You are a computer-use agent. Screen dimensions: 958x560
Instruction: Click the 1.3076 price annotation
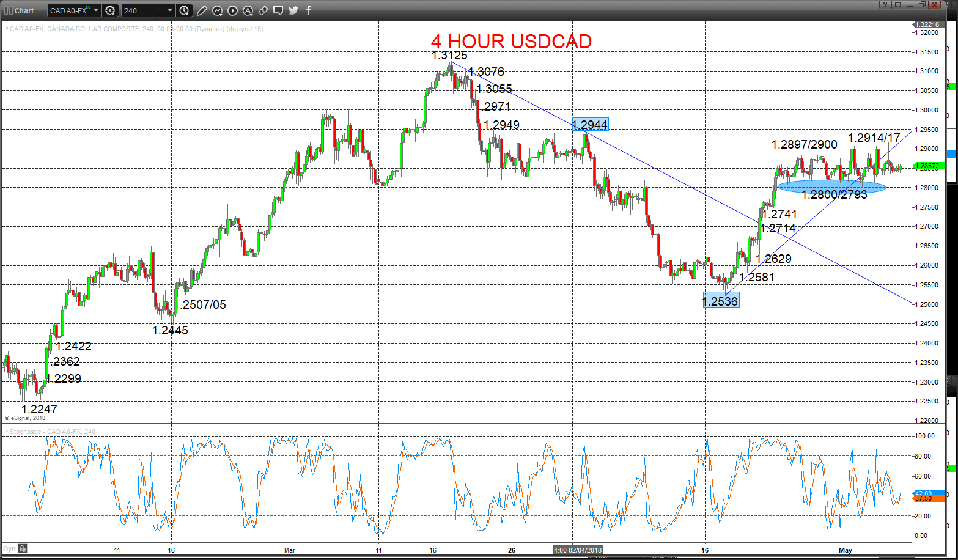pos(487,72)
